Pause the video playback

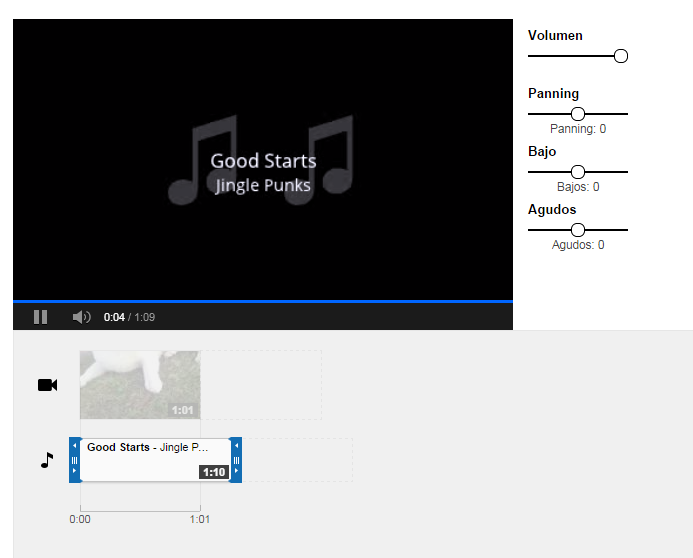[40, 317]
